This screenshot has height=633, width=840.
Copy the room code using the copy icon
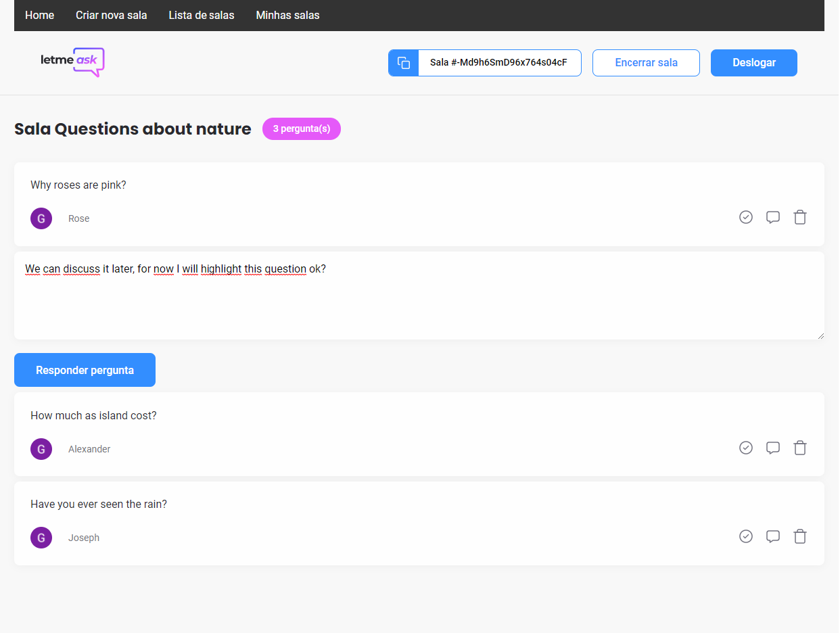[x=402, y=62]
